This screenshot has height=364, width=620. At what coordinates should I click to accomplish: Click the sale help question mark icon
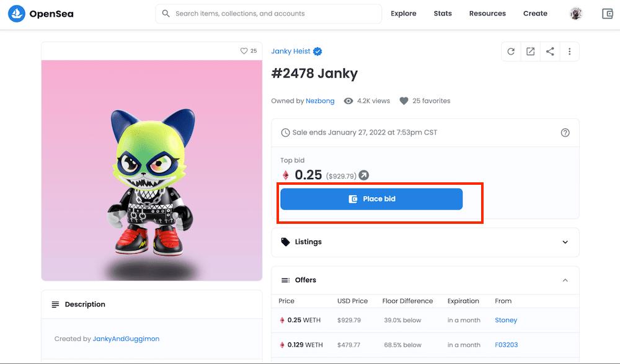pos(565,133)
